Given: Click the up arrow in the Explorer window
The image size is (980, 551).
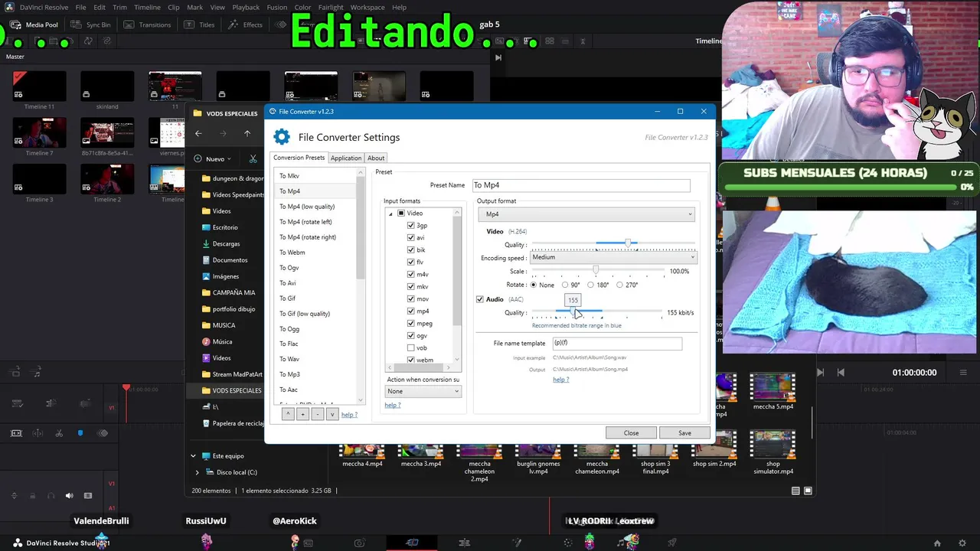Looking at the screenshot, I should [x=247, y=133].
